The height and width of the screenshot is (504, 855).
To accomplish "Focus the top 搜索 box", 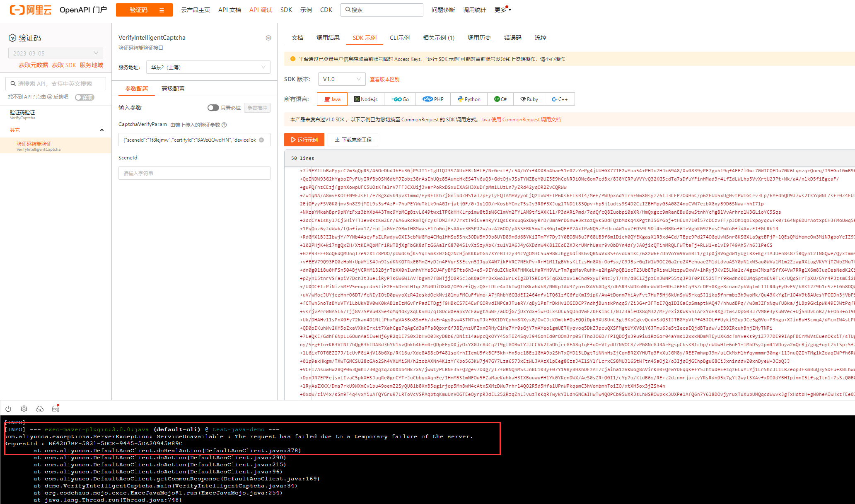I will pyautogui.click(x=382, y=10).
